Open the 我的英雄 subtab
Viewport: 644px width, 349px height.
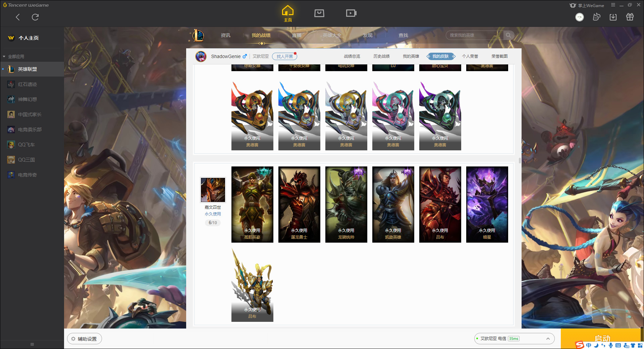tap(411, 56)
